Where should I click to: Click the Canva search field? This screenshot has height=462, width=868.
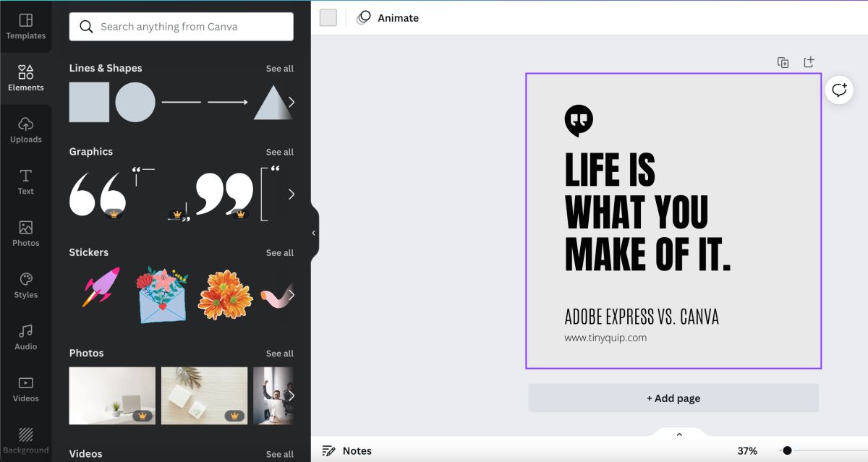point(182,27)
